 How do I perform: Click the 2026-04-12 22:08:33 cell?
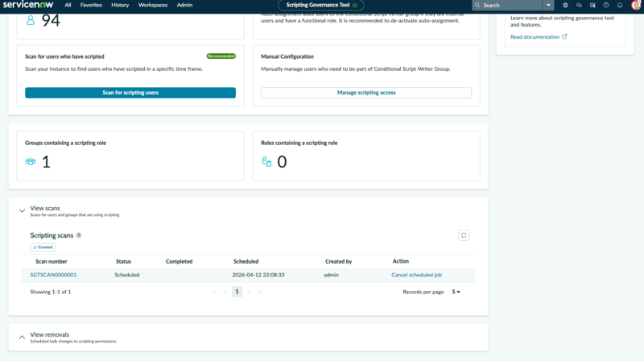pos(258,275)
